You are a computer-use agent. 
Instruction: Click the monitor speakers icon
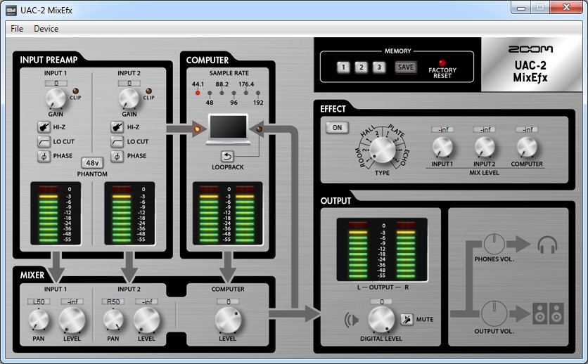[548, 313]
